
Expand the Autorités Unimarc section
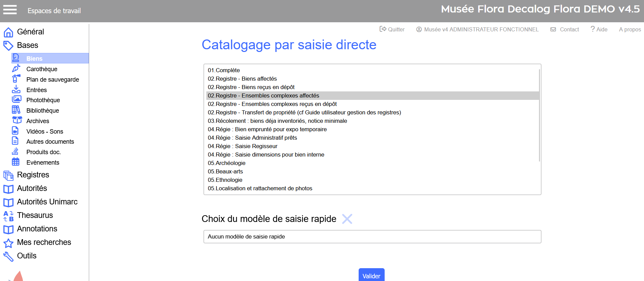[x=47, y=202]
